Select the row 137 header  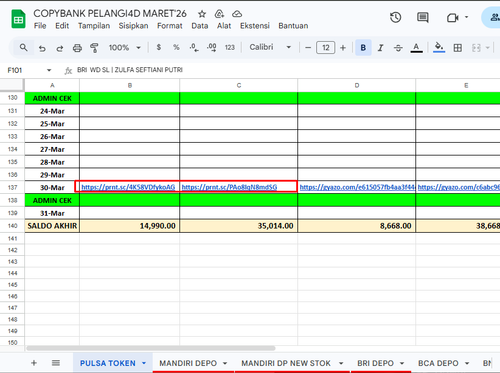coord(12,187)
